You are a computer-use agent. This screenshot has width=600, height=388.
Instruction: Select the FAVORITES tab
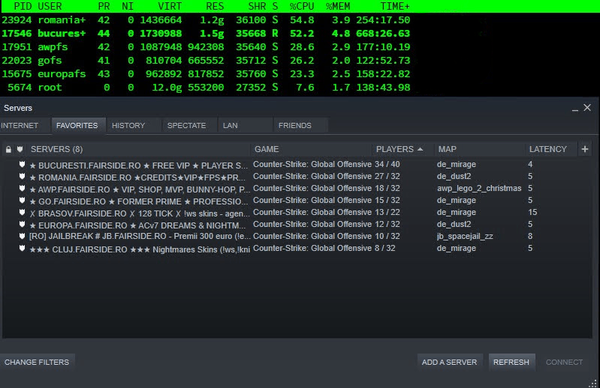point(77,126)
